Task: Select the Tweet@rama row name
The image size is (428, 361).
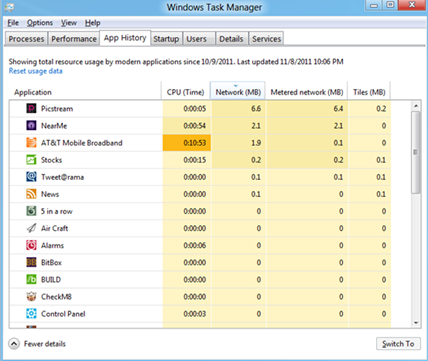Action: pyautogui.click(x=62, y=177)
